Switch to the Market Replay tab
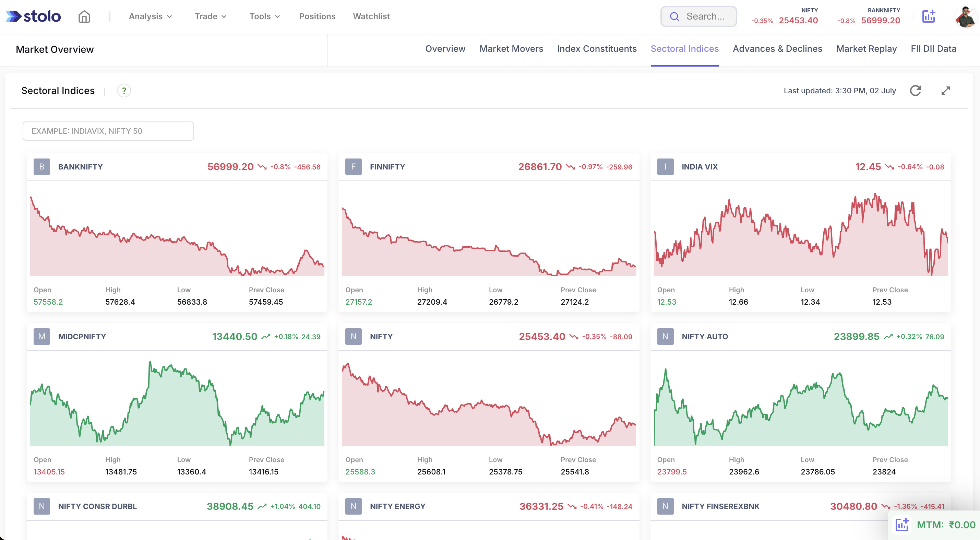Viewport: 980px width, 540px height. pos(866,49)
